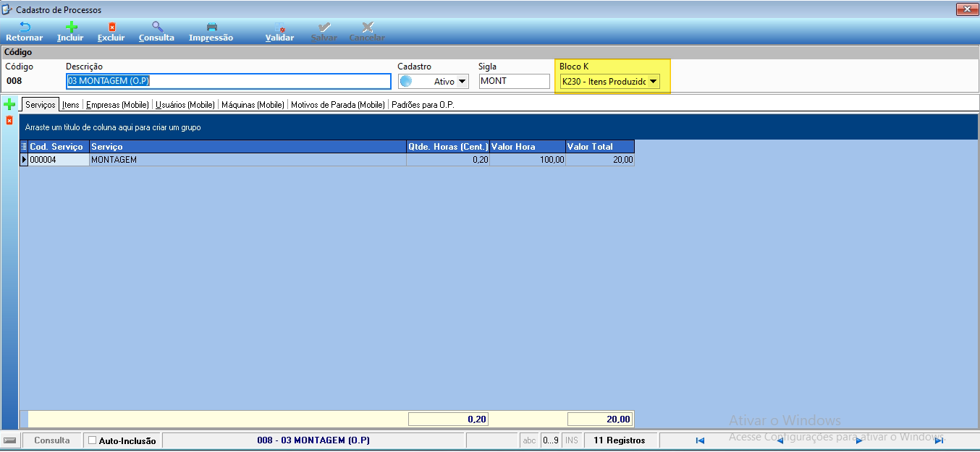Click the Sigla field containing MONT
Image resolution: width=980 pixels, height=452 pixels.
(515, 81)
